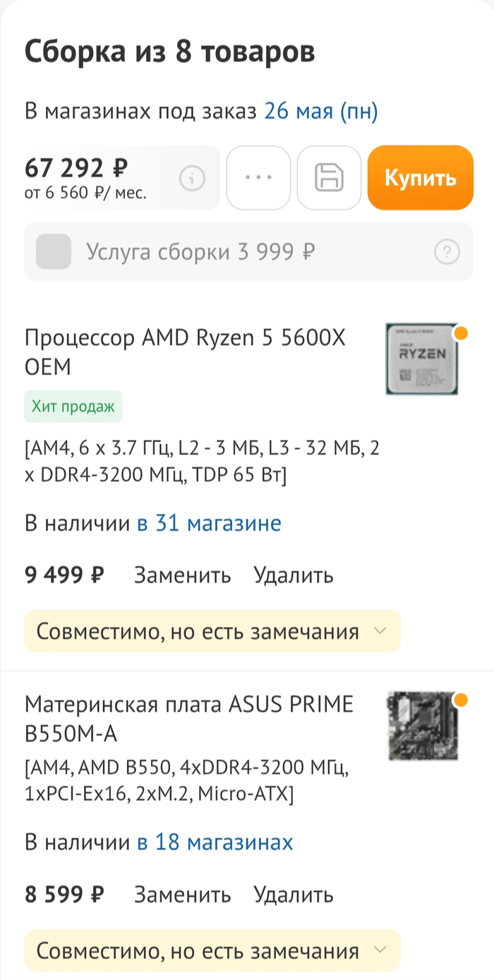The width and height of the screenshot is (494, 980).
Task: Tap orange status dot on Ryzen image
Action: [460, 333]
